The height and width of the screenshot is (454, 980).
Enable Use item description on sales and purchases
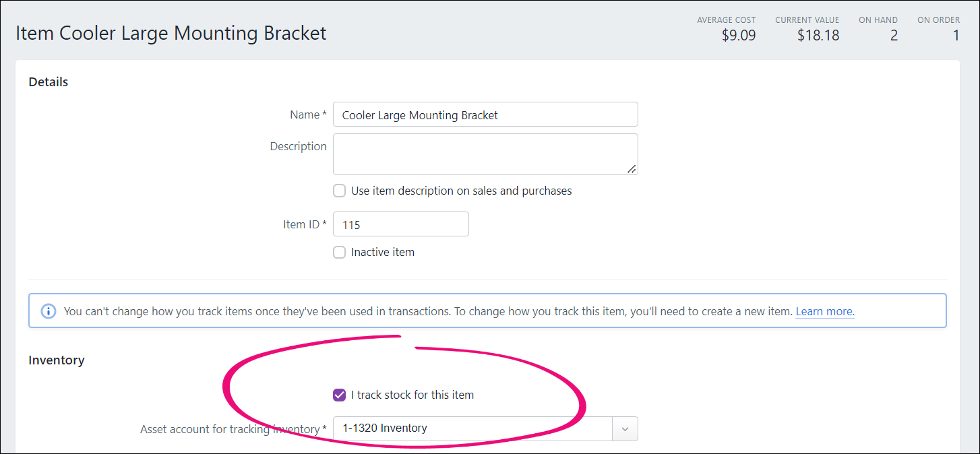point(340,191)
